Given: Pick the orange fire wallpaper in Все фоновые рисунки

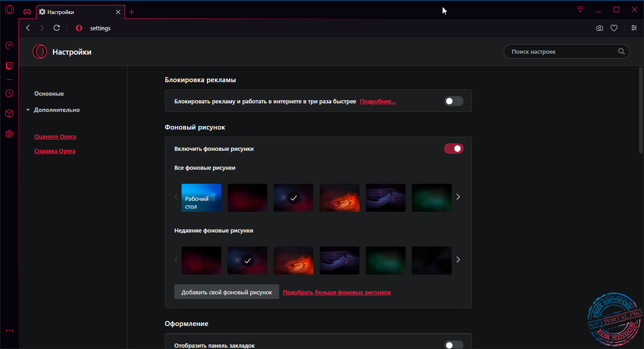Looking at the screenshot, I should (x=340, y=198).
